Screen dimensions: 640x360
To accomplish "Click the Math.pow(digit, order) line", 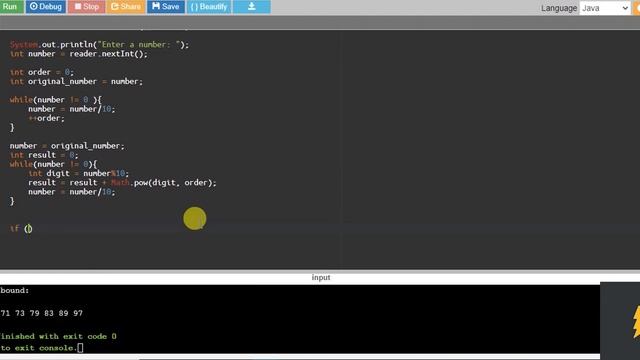I will pos(122,182).
